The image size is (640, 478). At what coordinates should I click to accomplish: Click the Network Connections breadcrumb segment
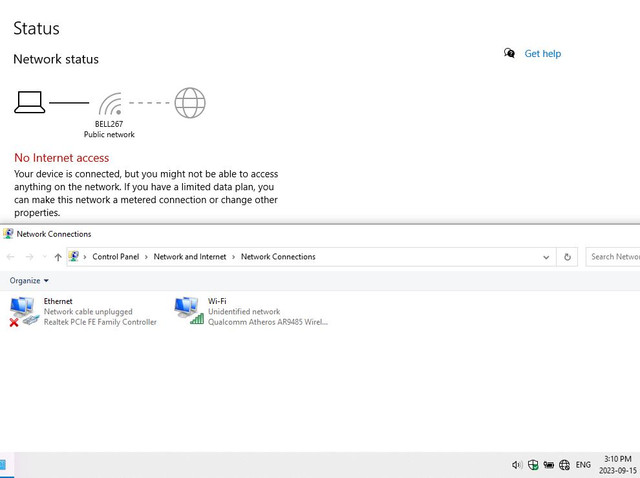[x=278, y=257]
